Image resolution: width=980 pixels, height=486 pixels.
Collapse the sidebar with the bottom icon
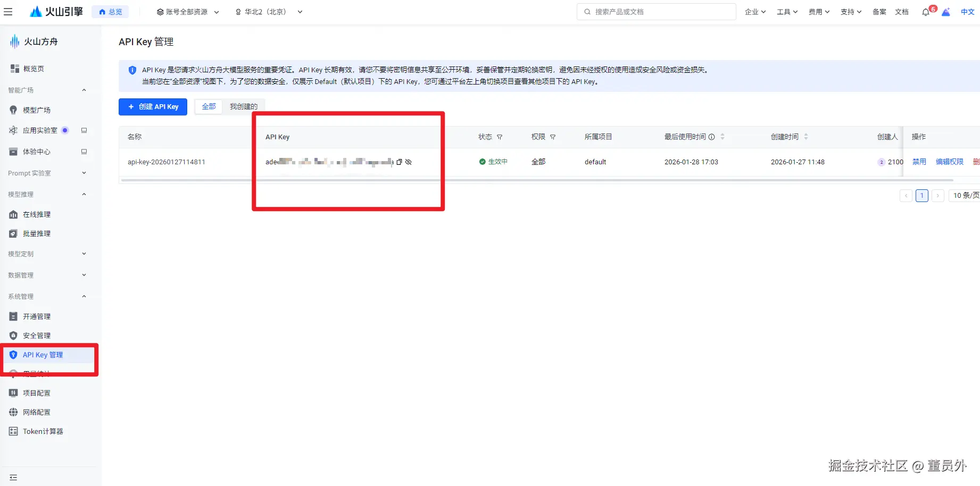pos(13,477)
